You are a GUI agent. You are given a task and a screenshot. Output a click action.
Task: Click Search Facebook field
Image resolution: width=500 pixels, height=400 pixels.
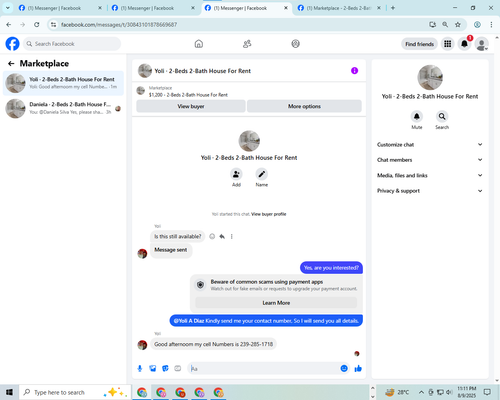pyautogui.click(x=72, y=44)
